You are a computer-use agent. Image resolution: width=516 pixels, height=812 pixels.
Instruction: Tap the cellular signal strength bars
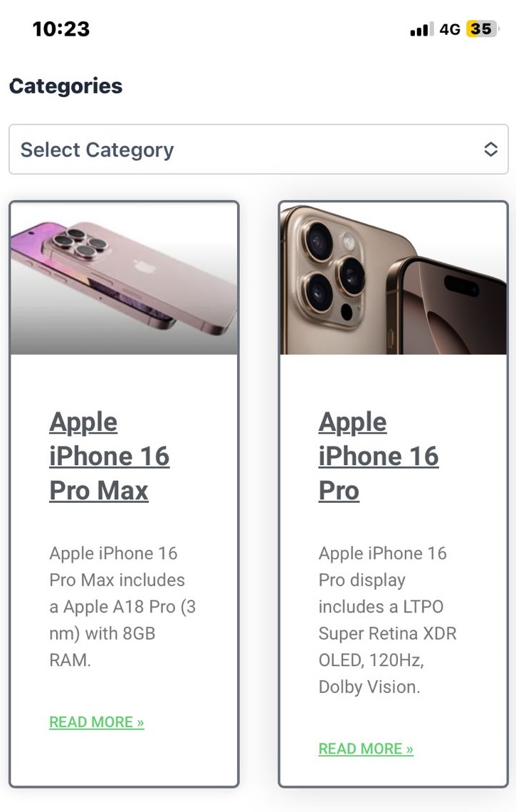tap(421, 30)
